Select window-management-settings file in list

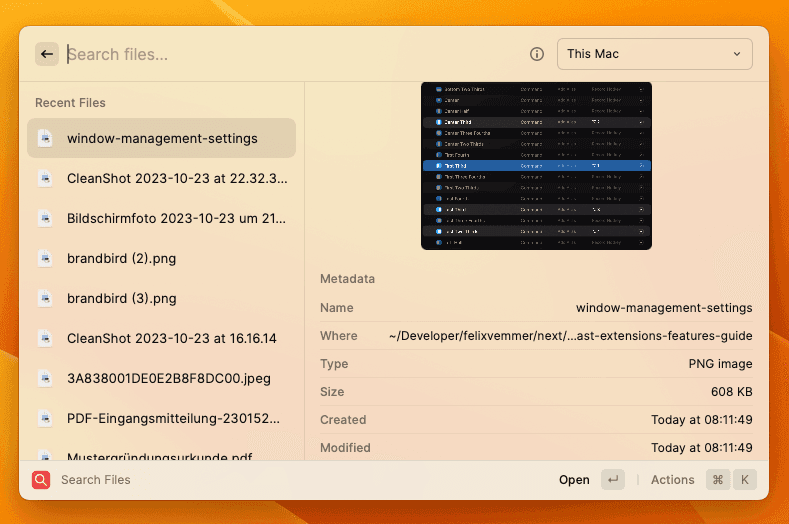[x=162, y=138]
